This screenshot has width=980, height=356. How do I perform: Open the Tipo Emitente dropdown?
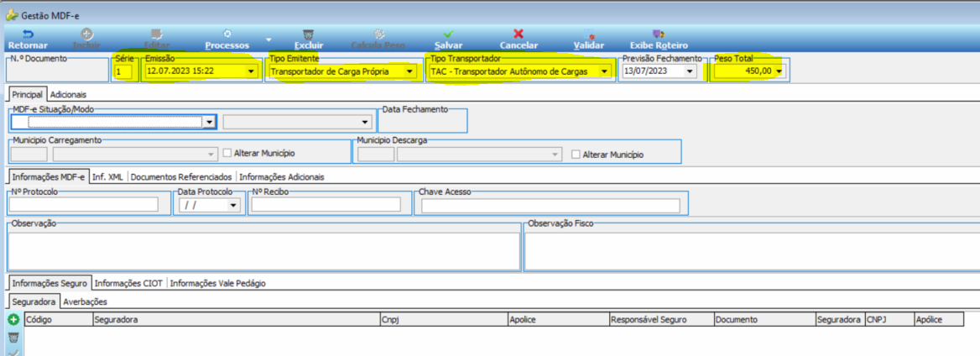coord(409,71)
